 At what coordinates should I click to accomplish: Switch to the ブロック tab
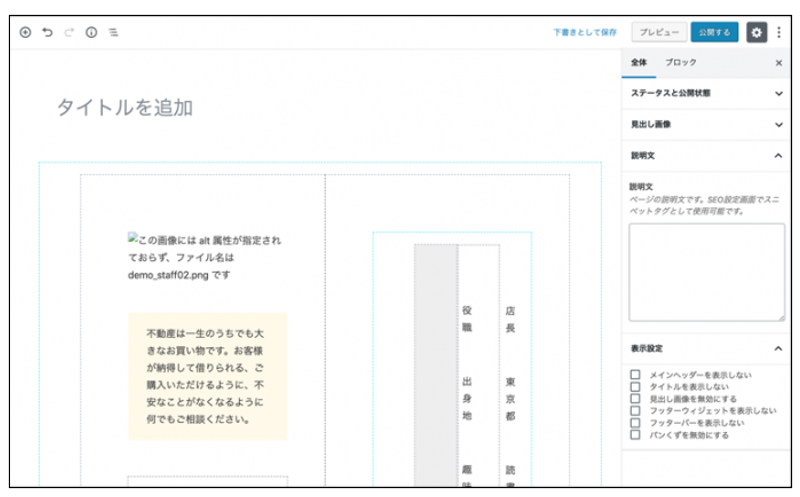[x=681, y=63]
